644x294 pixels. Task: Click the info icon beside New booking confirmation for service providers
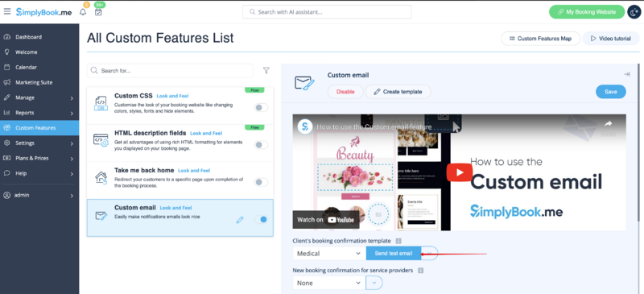tap(420, 271)
